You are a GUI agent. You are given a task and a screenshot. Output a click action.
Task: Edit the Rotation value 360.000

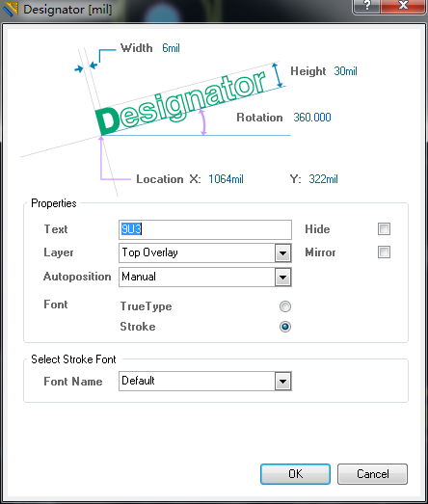click(x=312, y=118)
